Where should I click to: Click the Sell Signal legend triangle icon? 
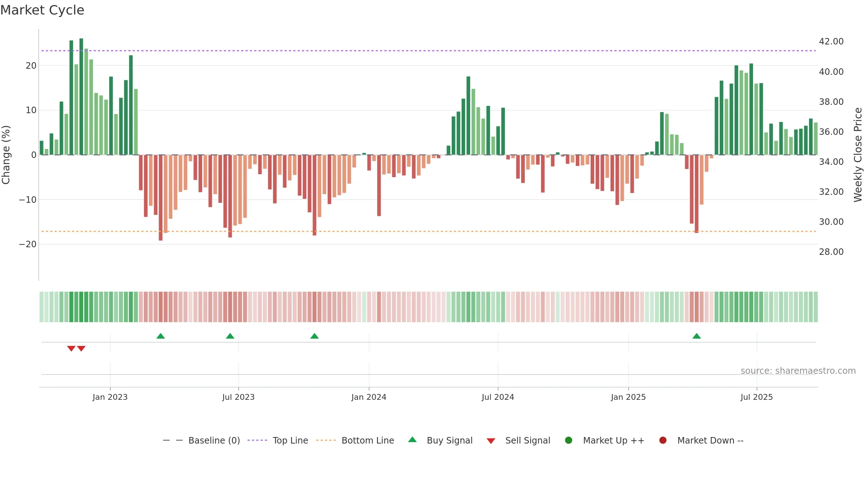pyautogui.click(x=491, y=441)
